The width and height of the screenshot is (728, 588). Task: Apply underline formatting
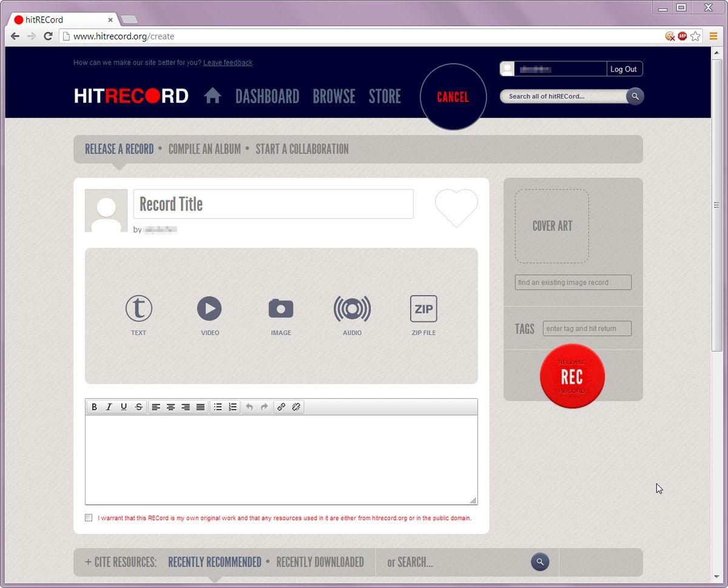(x=124, y=407)
